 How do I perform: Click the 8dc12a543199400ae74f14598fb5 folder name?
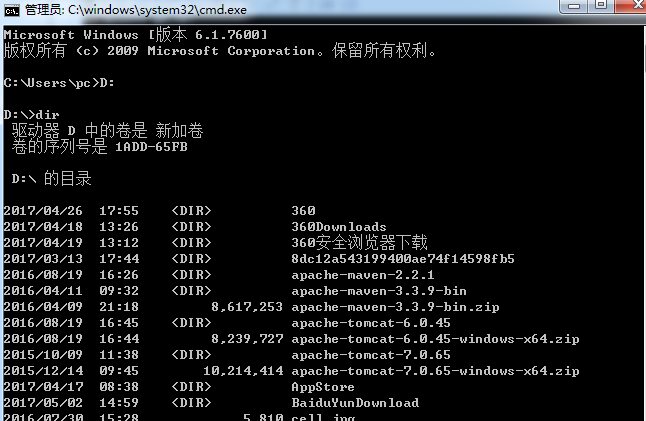click(403, 259)
